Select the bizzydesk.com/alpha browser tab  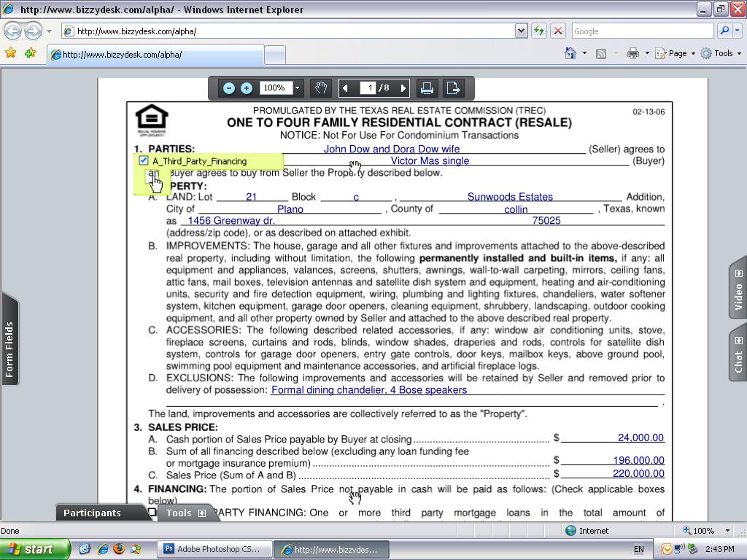tap(155, 55)
